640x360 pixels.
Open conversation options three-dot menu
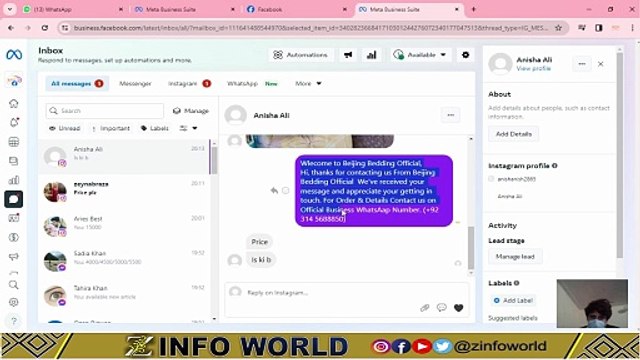(451, 115)
